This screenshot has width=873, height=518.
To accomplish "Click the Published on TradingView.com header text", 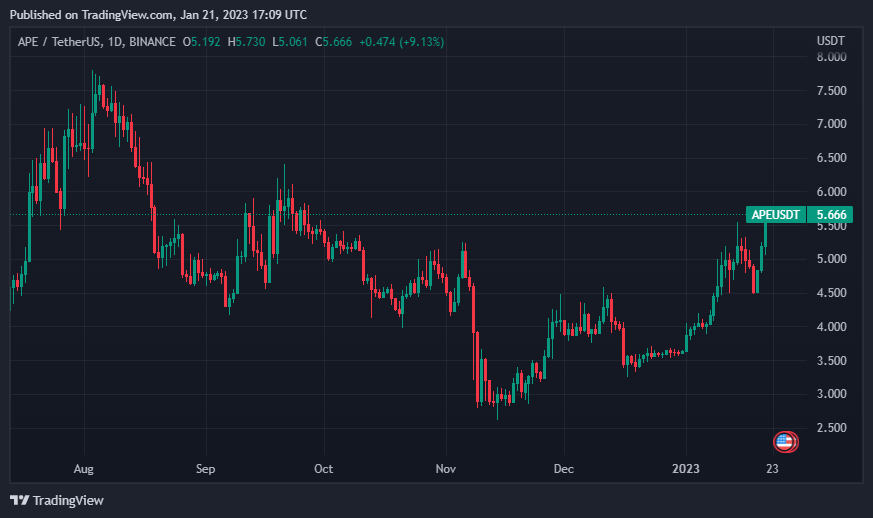I will click(158, 15).
